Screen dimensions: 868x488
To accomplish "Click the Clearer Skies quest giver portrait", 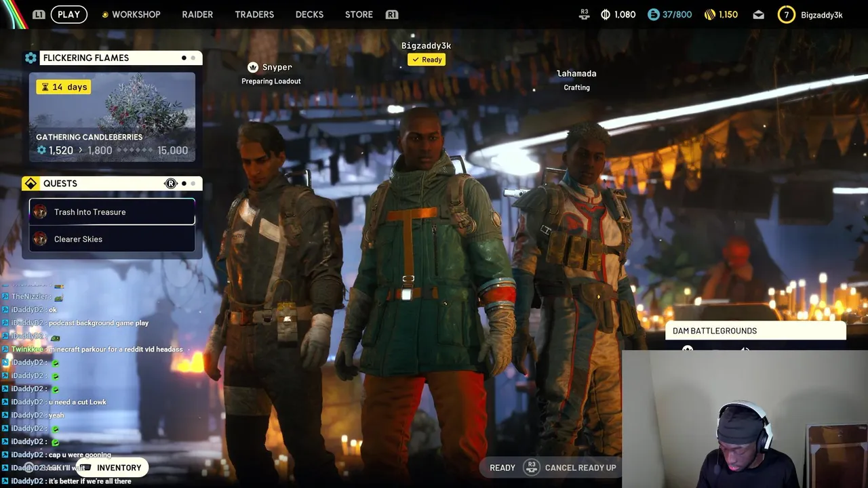I will coord(40,239).
